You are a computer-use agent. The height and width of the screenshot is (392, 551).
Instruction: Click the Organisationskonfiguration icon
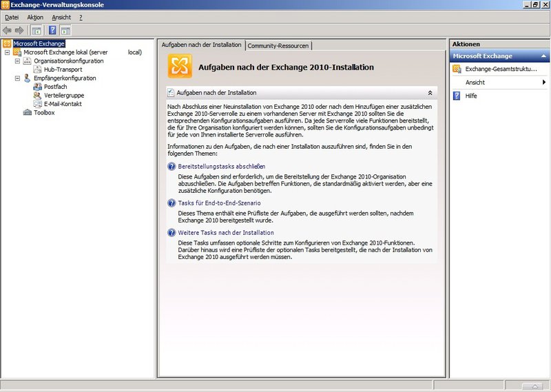tap(27, 61)
